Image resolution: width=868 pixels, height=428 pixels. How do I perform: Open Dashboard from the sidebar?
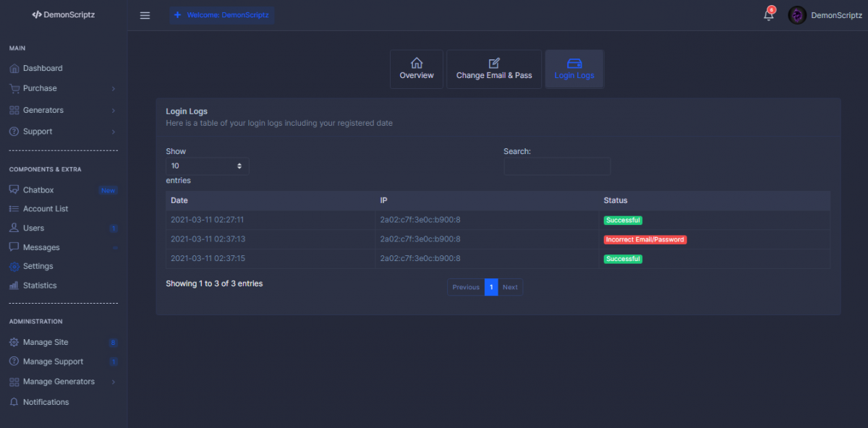coord(43,69)
